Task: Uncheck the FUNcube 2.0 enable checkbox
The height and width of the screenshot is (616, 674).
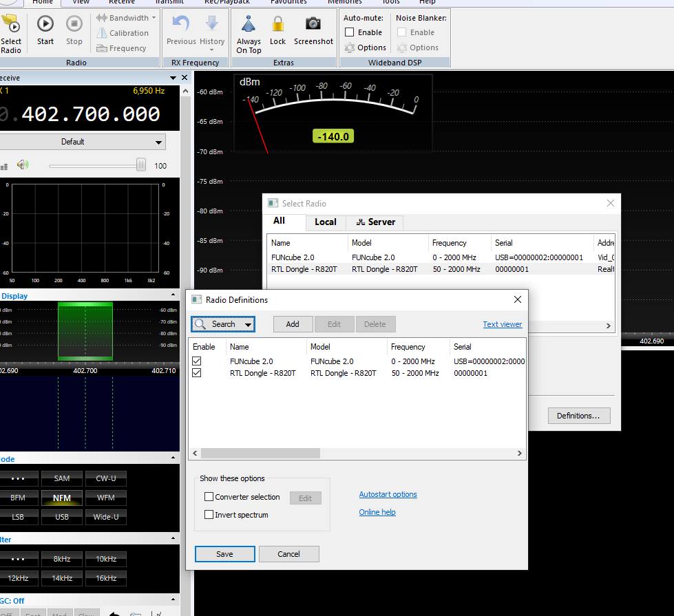Action: pyautogui.click(x=197, y=361)
